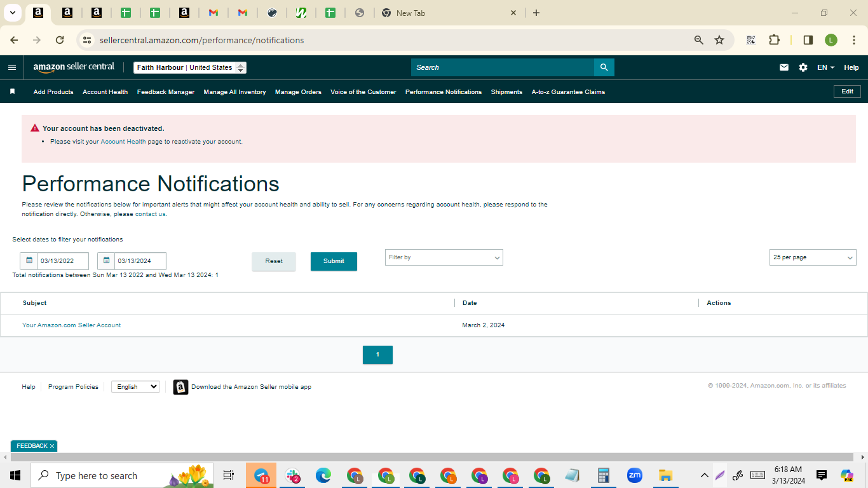The image size is (868, 488).
Task: Open Add Products menu item
Action: click(53, 91)
